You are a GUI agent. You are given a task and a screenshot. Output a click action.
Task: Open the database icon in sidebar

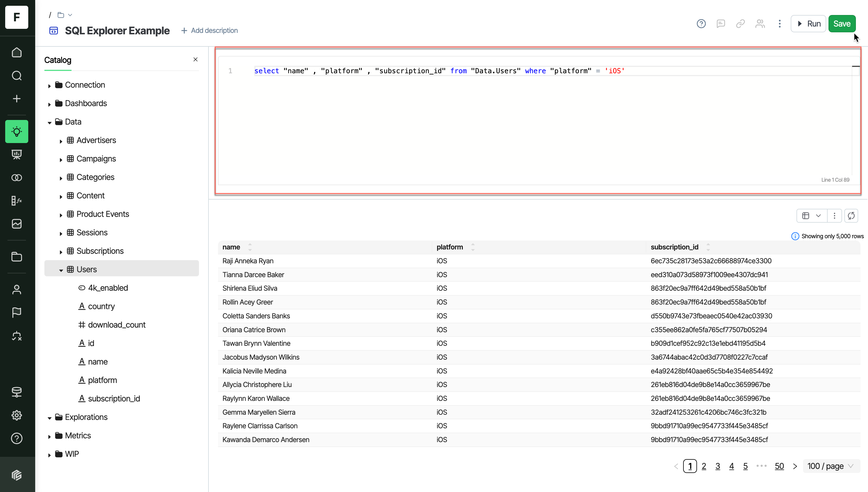(x=16, y=392)
